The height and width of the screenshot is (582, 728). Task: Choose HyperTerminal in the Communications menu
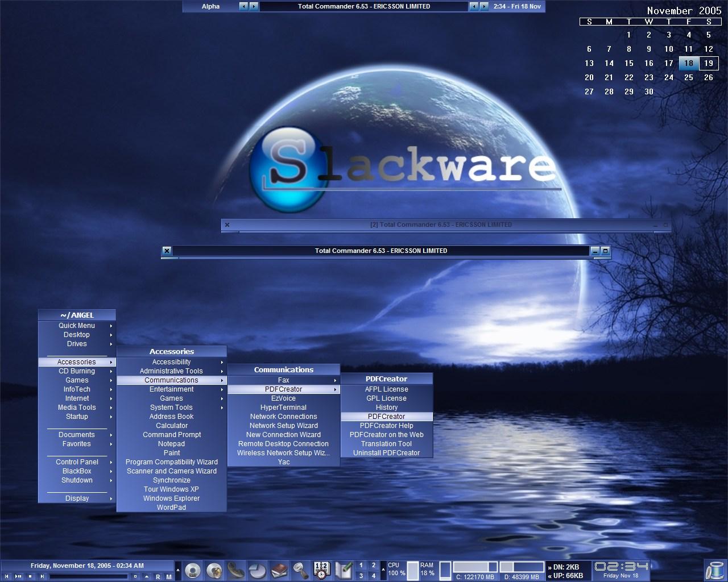click(284, 408)
